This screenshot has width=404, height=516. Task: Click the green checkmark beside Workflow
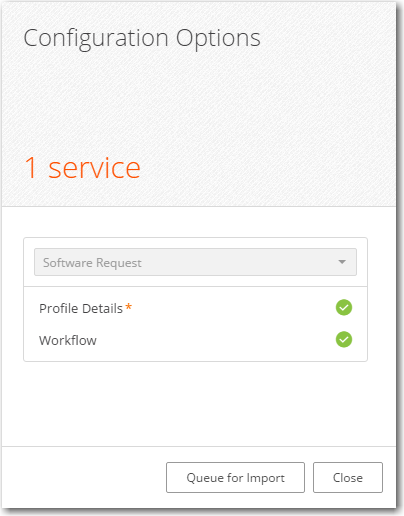[x=344, y=339]
